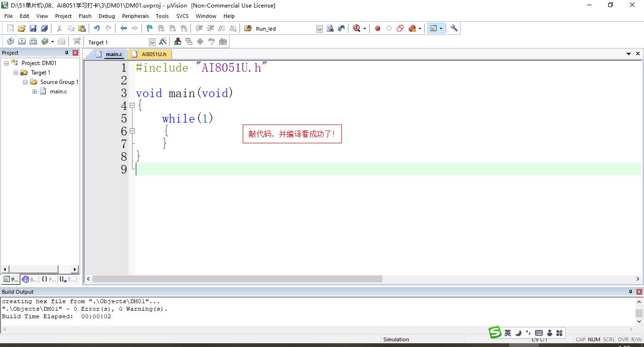644x347 pixels.
Task: Click the Manage Project Items icon
Action: point(178,41)
